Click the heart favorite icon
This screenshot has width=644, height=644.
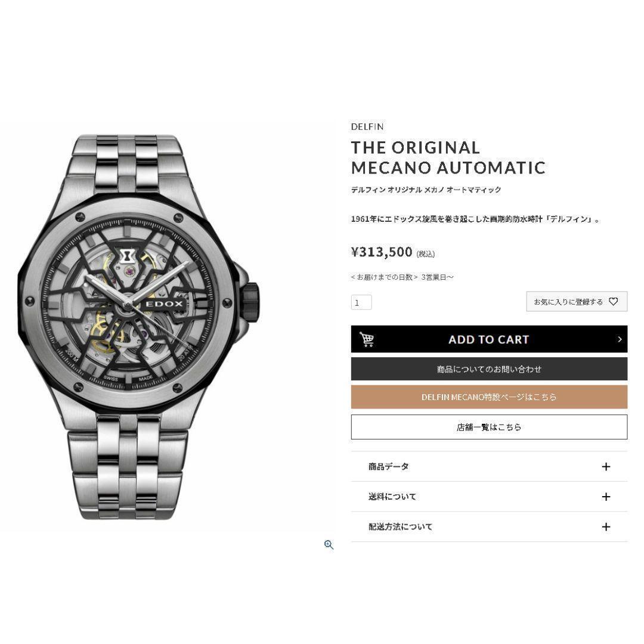pos(613,302)
